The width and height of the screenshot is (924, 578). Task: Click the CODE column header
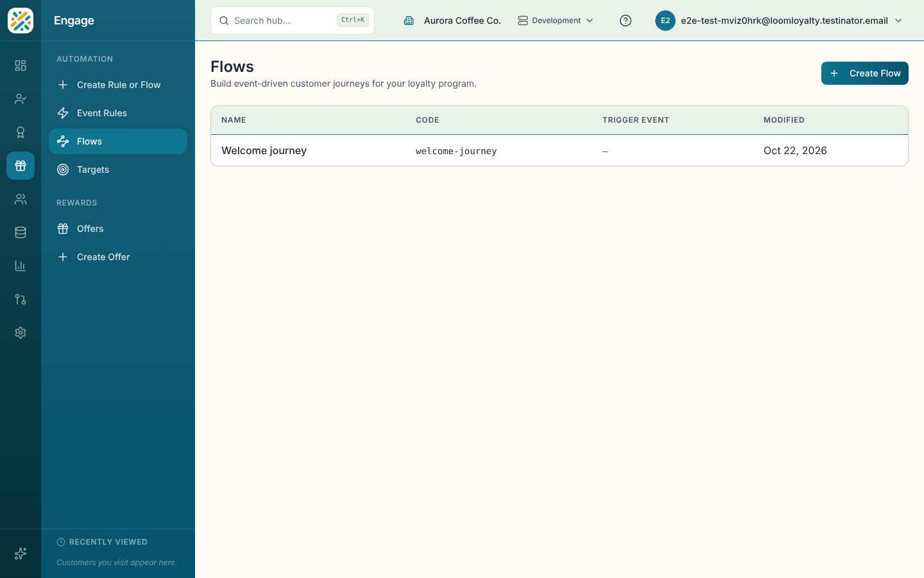point(427,120)
